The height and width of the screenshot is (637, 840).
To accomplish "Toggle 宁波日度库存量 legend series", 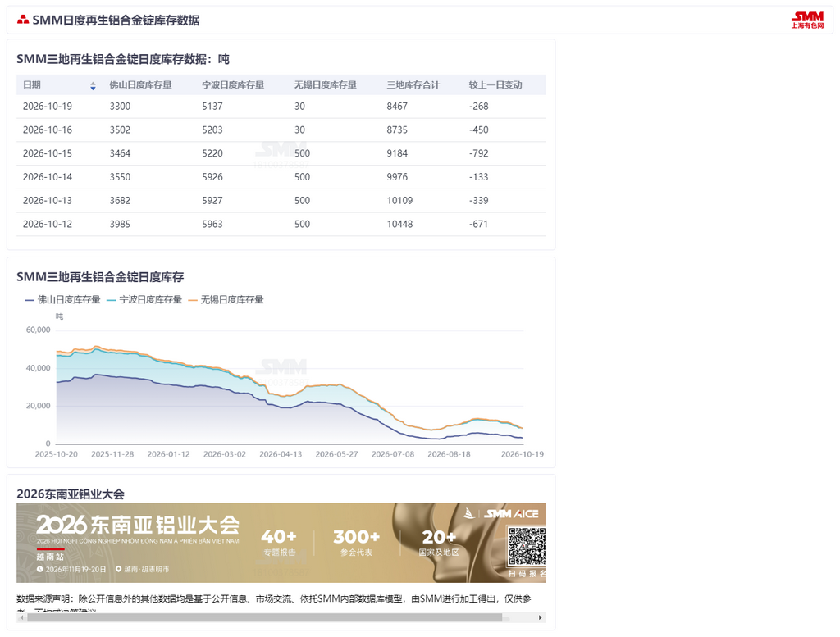I will pyautogui.click(x=144, y=300).
